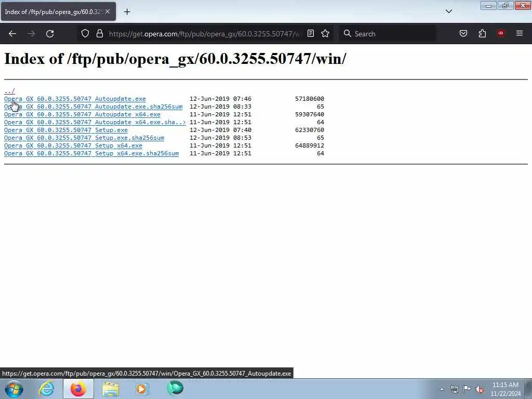This screenshot has height=399, width=532.
Task: Open Setup_x64.exe.sha256sum link
Action: 91,153
